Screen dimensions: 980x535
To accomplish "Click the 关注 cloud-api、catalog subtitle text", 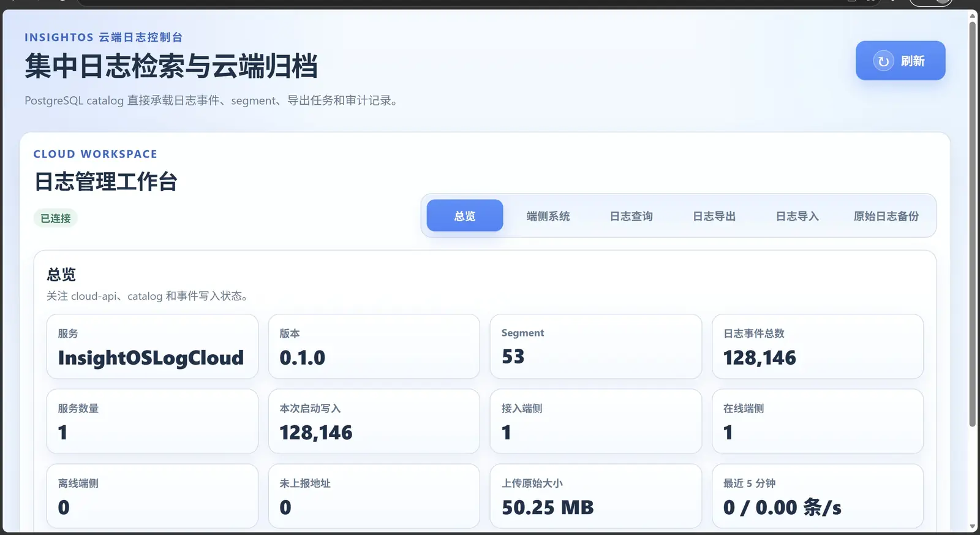I will [149, 296].
